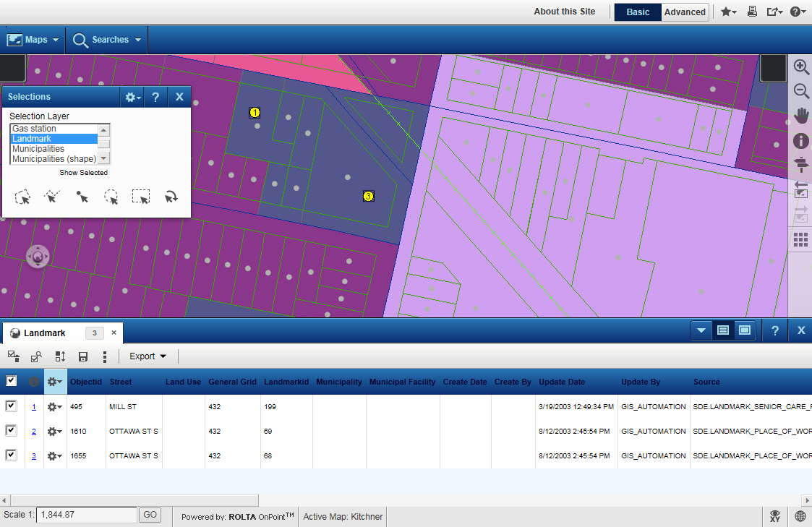Select by rectangle selection tool
812x527 pixels.
141,197
